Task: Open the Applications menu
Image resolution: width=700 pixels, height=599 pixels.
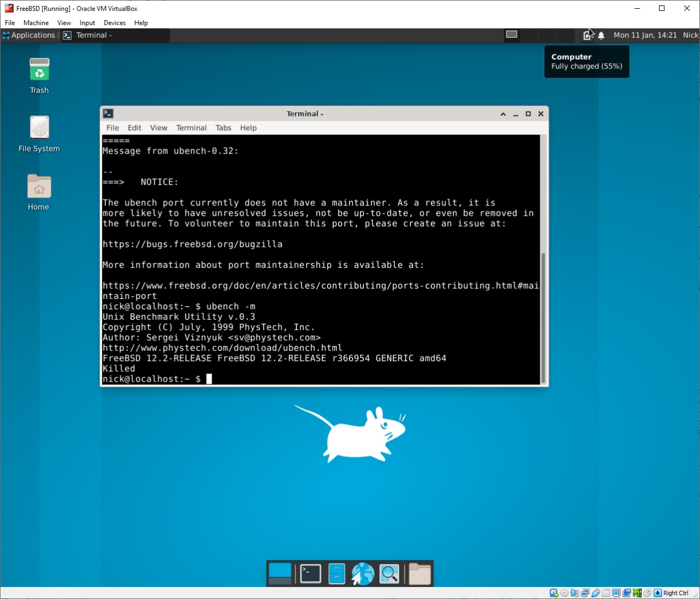Action: [29, 35]
